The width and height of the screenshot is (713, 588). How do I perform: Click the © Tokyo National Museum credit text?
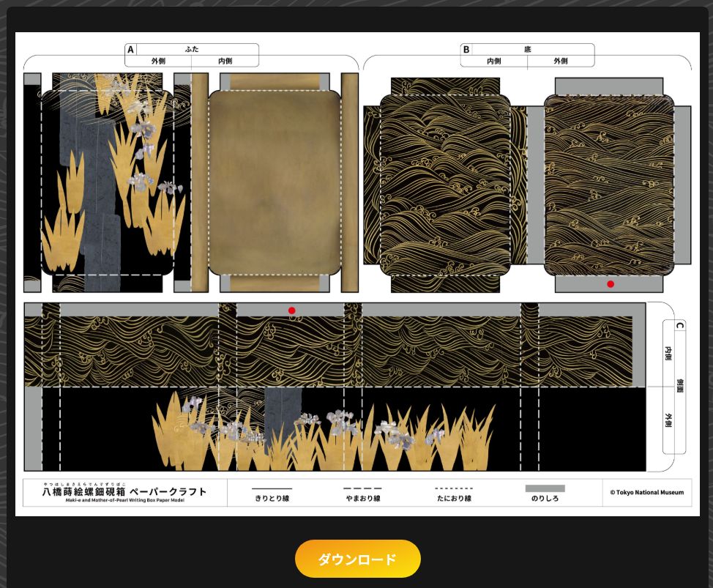tap(646, 492)
